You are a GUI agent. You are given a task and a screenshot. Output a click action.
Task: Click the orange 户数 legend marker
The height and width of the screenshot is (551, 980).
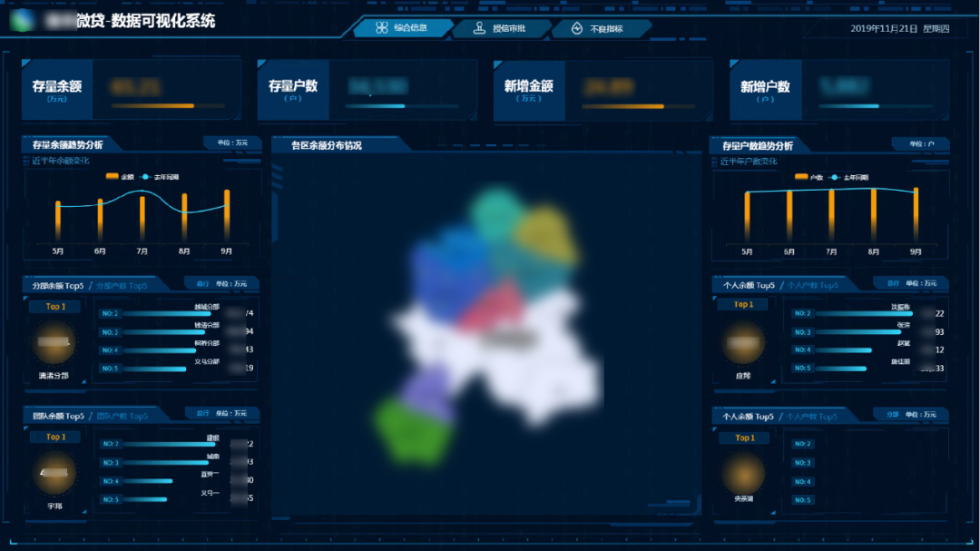click(x=801, y=177)
